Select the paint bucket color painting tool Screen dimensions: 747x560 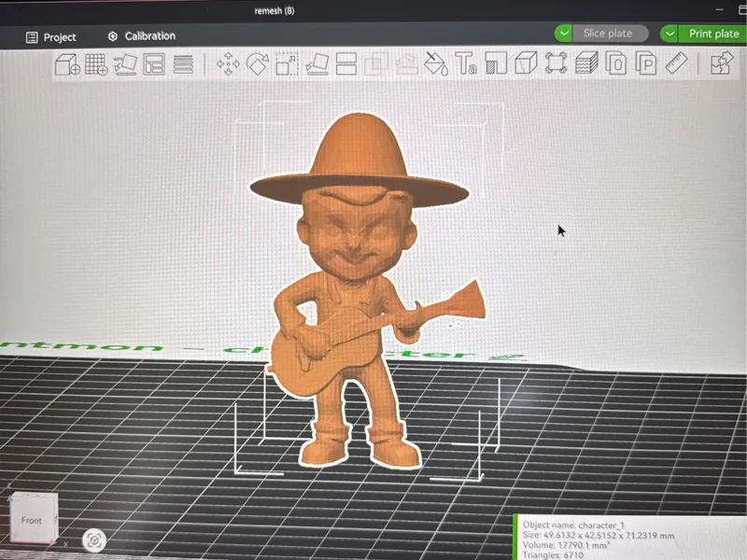[436, 63]
